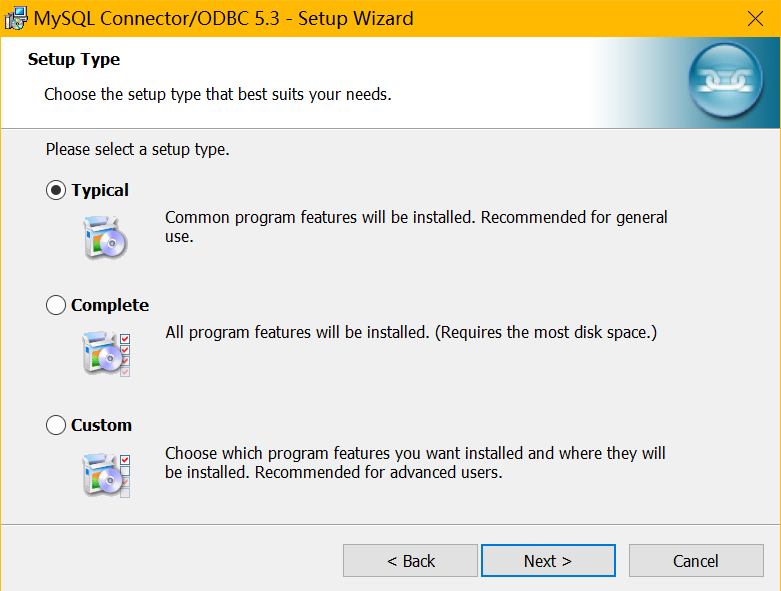The image size is (781, 591).
Task: Click the Typical description about common features
Action: click(416, 226)
